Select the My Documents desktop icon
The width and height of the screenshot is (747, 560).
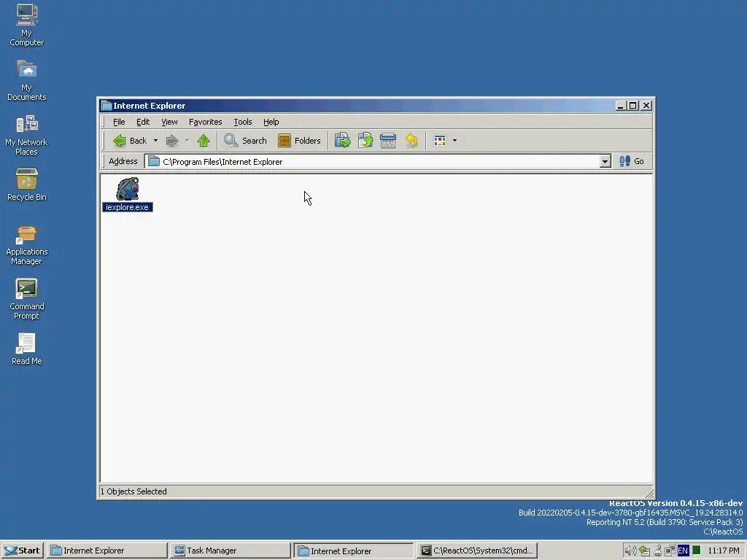(27, 80)
